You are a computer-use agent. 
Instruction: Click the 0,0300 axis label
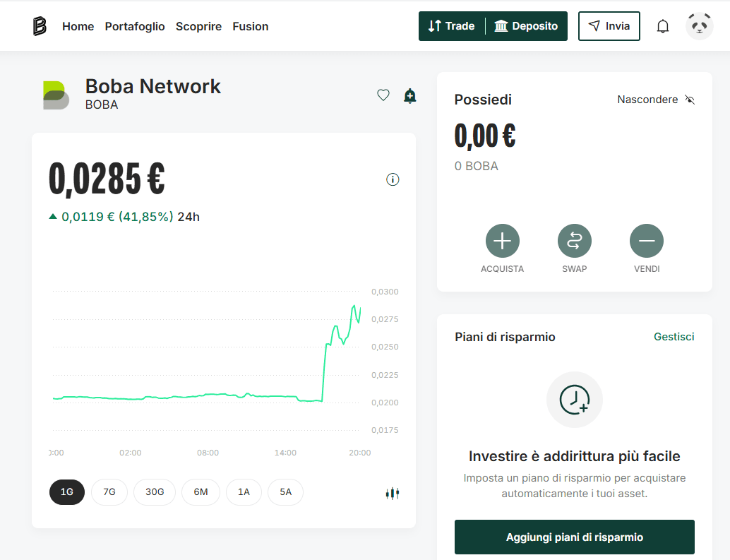point(385,292)
